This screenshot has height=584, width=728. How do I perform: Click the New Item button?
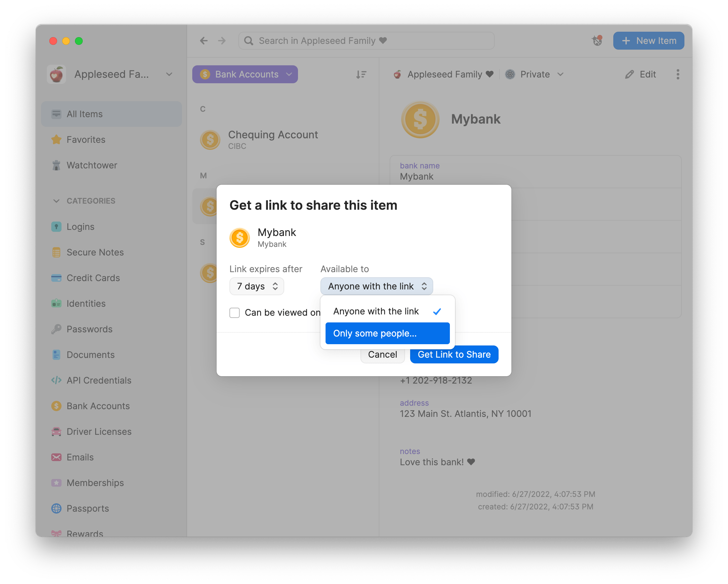pos(649,41)
